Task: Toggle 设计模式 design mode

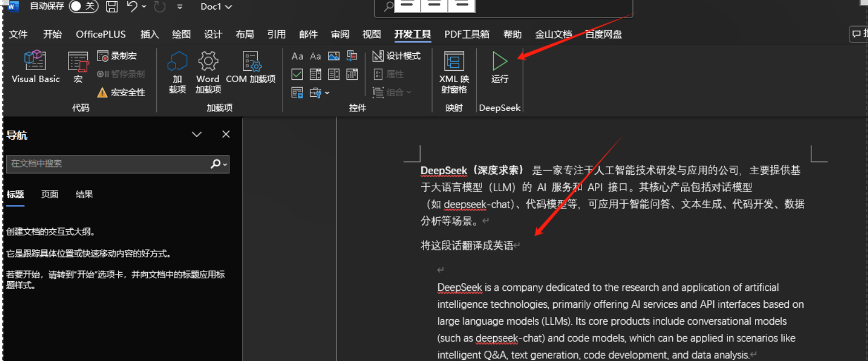Action: 396,56
